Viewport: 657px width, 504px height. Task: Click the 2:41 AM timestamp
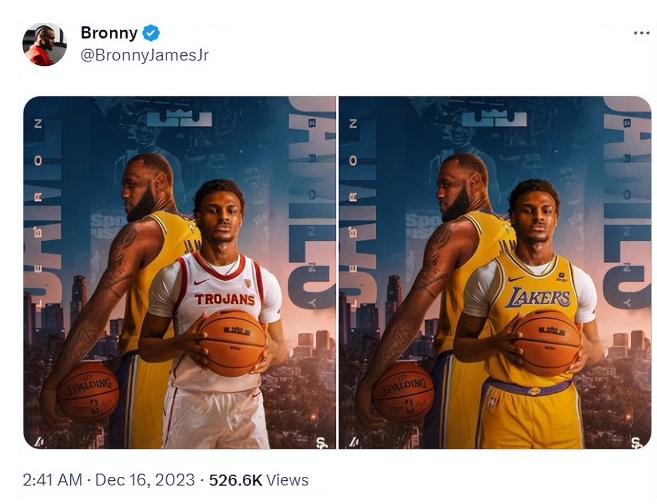click(x=52, y=480)
